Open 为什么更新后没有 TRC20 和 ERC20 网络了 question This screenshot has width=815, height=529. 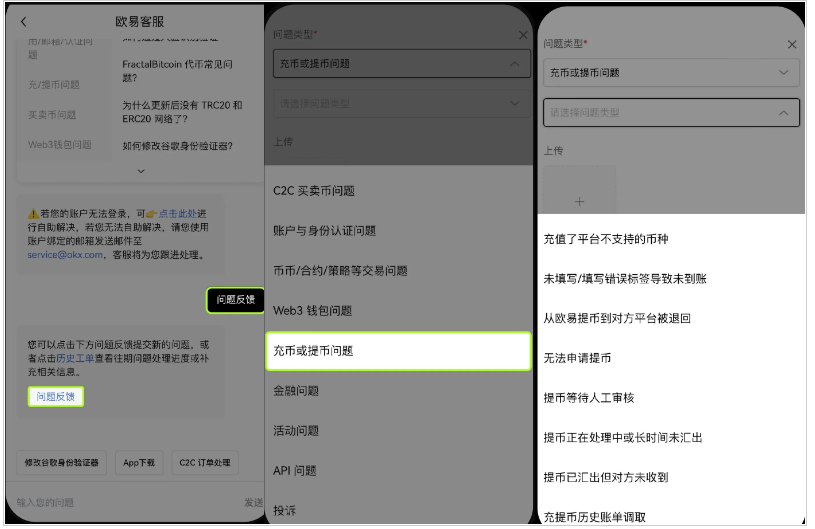tap(182, 112)
